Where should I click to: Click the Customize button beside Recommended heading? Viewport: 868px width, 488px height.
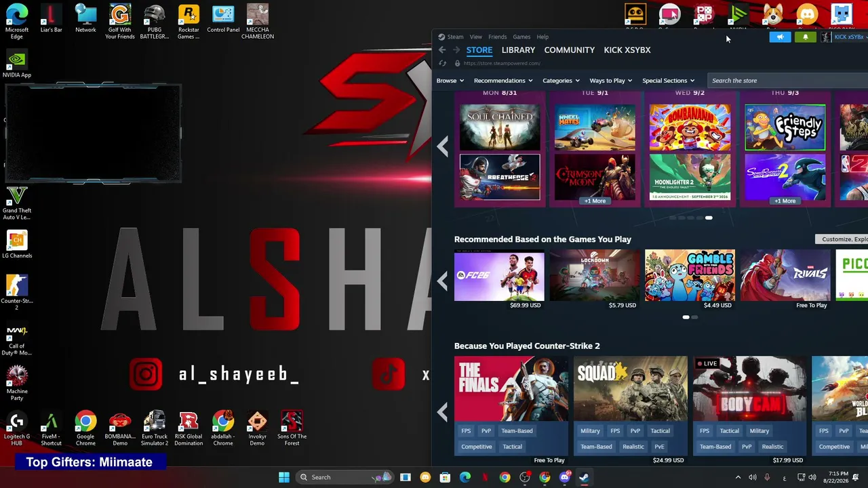842,239
